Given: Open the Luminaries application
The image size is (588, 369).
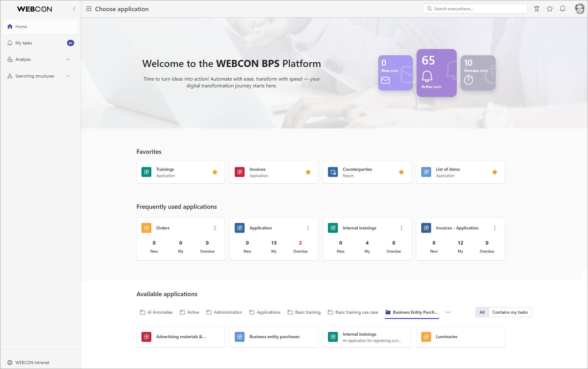Looking at the screenshot, I should click(460, 337).
